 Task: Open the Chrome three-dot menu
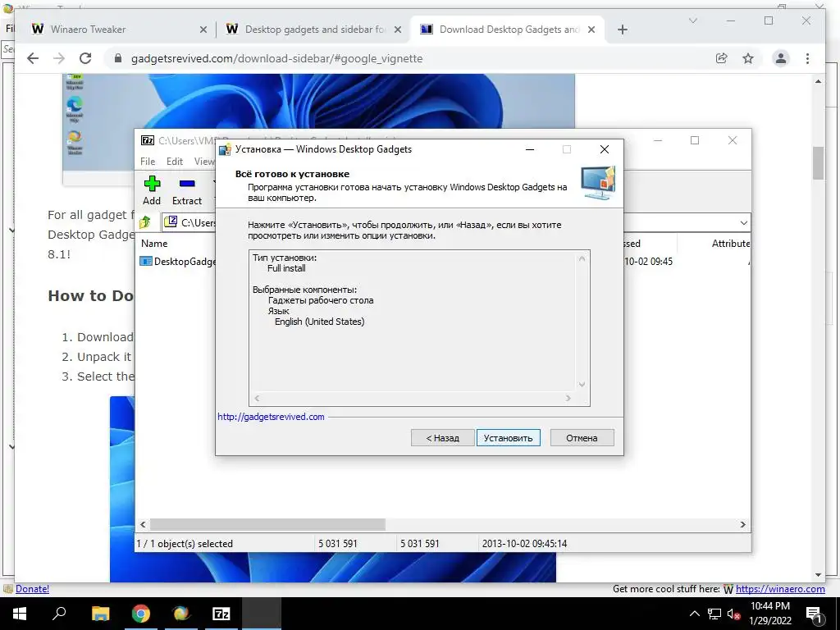[807, 58]
